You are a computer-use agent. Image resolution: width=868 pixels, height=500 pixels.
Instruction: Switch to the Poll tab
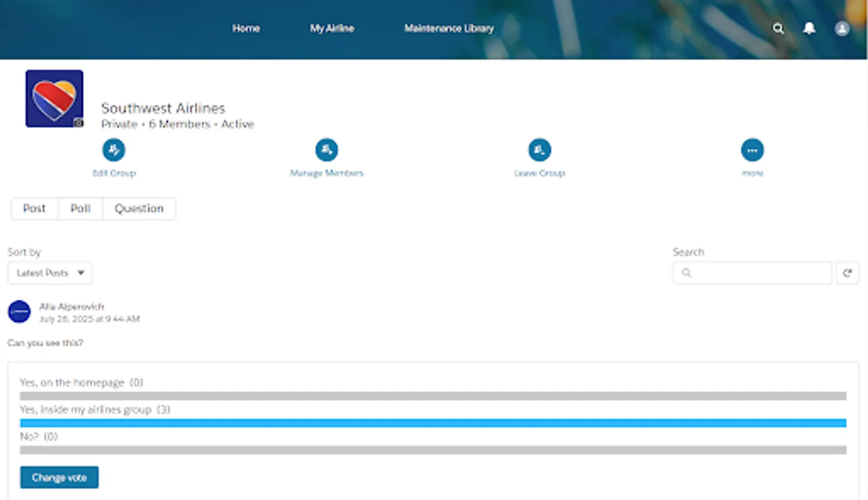(x=80, y=208)
